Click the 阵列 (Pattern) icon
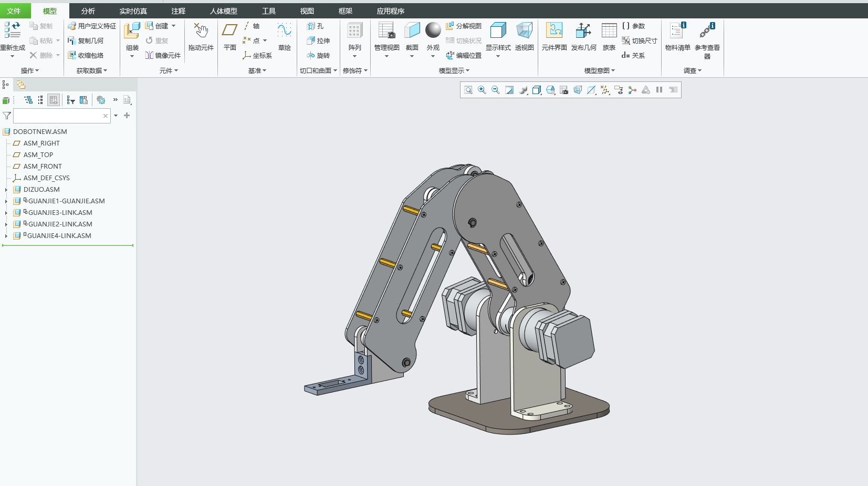The width and height of the screenshot is (868, 486). tap(354, 30)
